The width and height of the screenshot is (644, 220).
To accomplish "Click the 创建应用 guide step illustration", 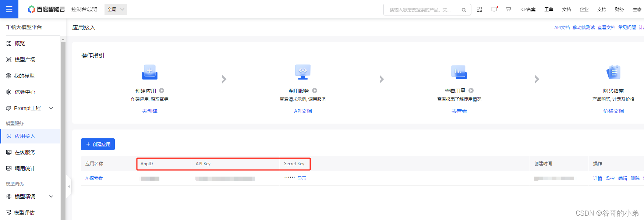I will (x=150, y=72).
